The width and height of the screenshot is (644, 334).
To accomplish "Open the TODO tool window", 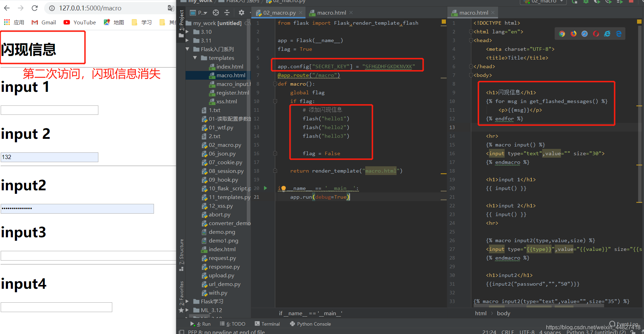I will [x=233, y=324].
